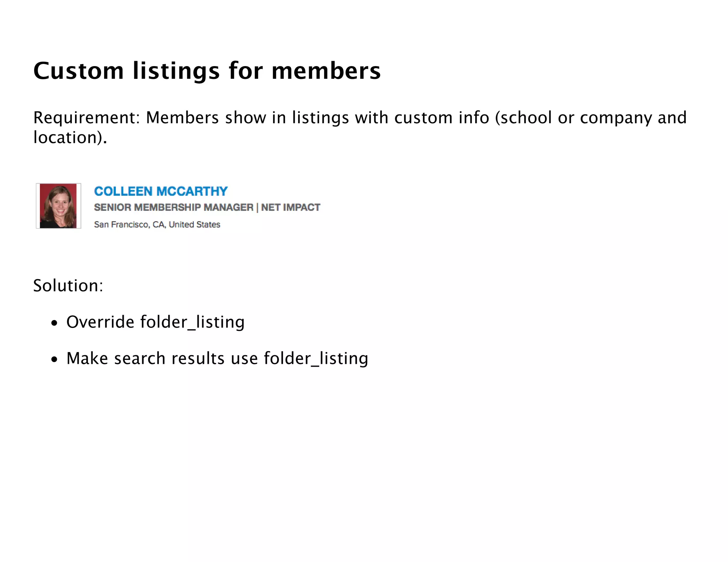Click the word "members" in the heading
This screenshot has height=562, width=728.
coord(326,71)
